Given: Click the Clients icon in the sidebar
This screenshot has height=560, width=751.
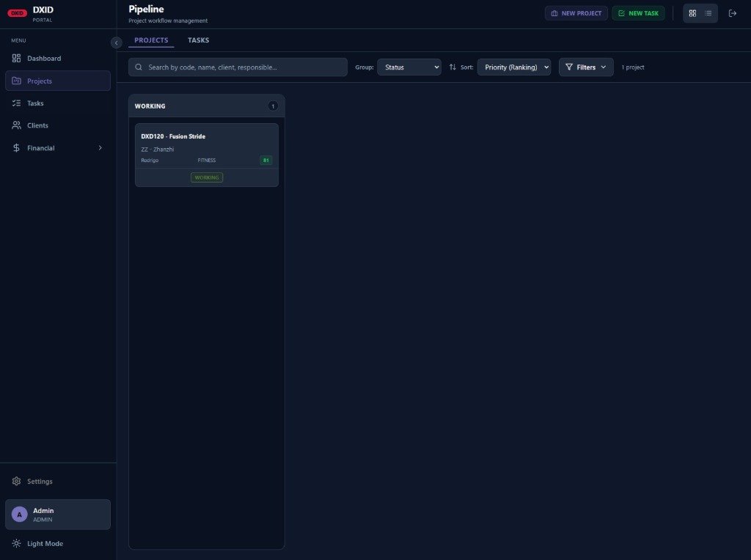Looking at the screenshot, I should pyautogui.click(x=17, y=125).
